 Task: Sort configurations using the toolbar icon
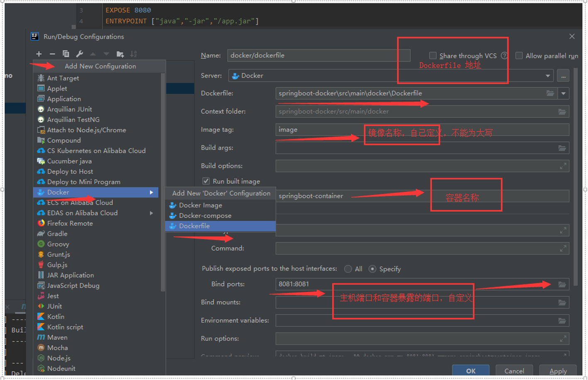pyautogui.click(x=133, y=54)
